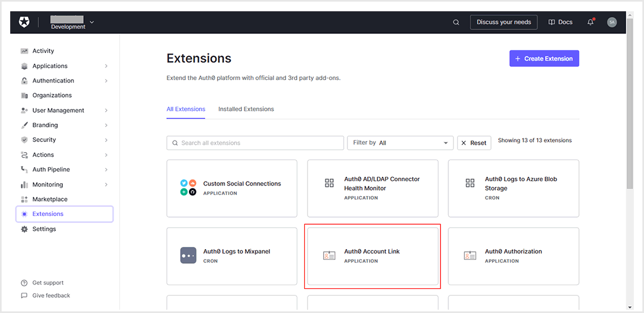This screenshot has height=313, width=644.
Task: Click the Settings gear icon
Action: coord(24,229)
